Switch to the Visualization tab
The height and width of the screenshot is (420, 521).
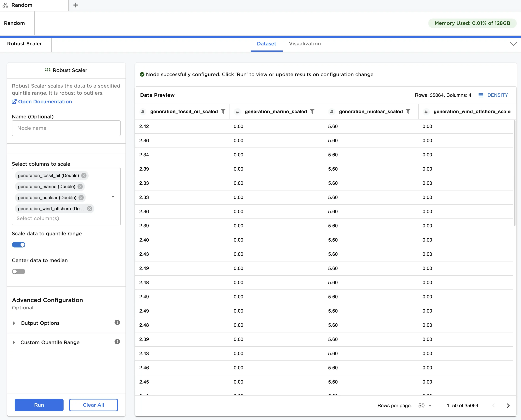305,44
